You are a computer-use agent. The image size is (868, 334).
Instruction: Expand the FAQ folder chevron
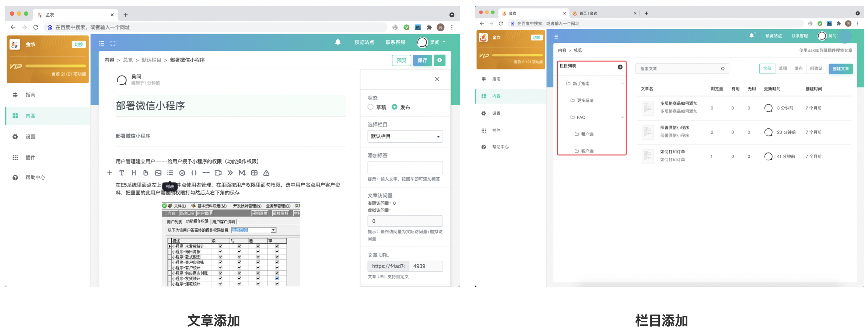click(x=622, y=118)
